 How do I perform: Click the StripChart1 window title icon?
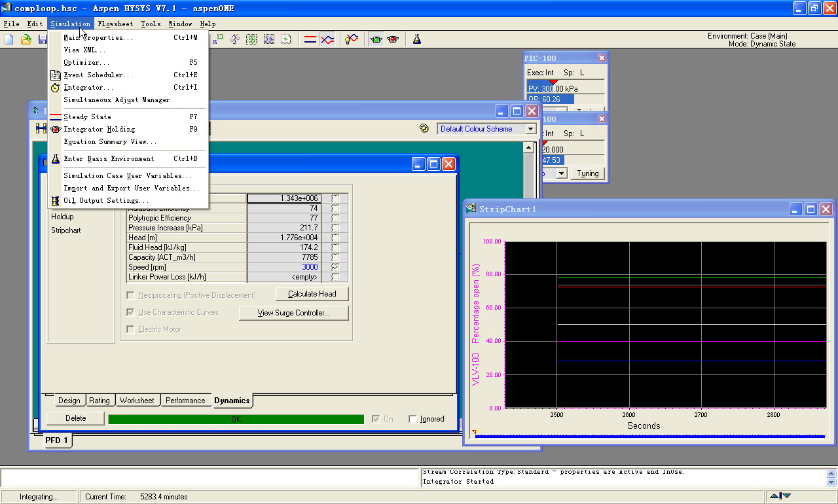[x=471, y=209]
